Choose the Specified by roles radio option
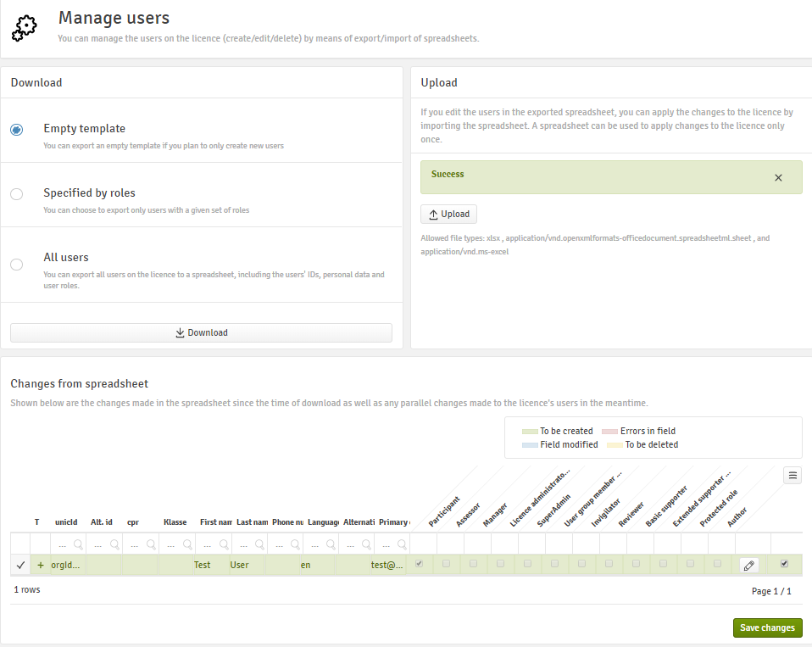This screenshot has width=812, height=647. [17, 194]
